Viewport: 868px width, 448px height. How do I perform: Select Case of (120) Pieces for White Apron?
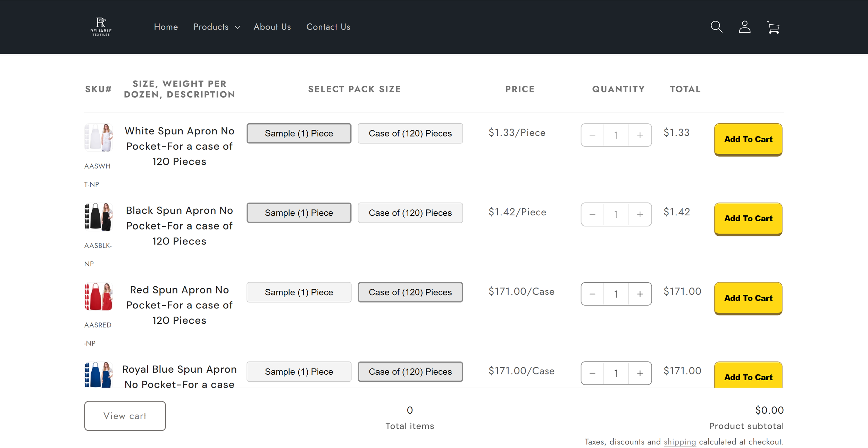[x=410, y=133]
